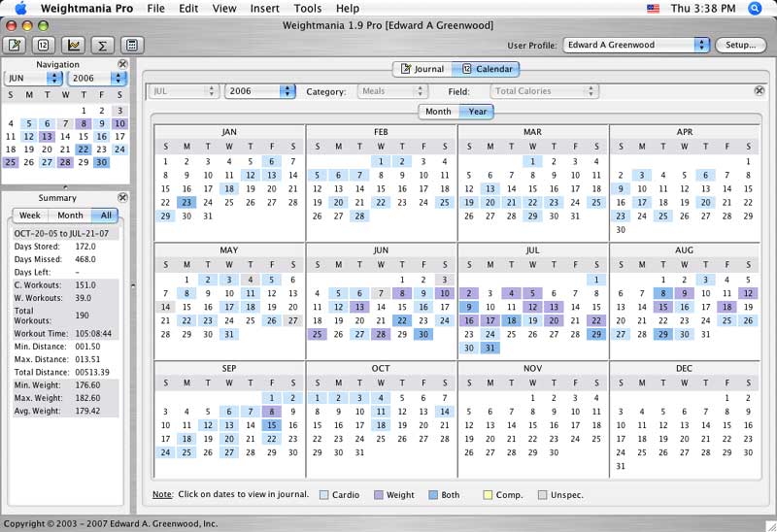
Task: Open the Tools menu
Action: click(307, 9)
